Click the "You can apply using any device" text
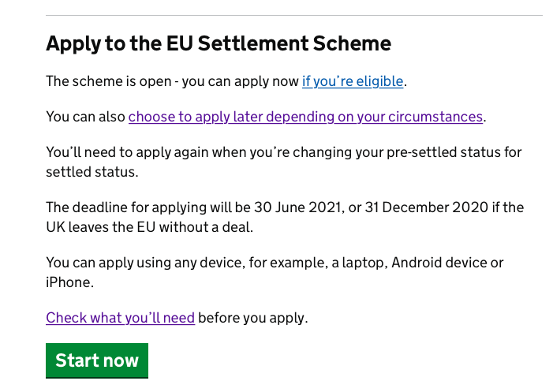This screenshot has width=553, height=392. (x=275, y=272)
